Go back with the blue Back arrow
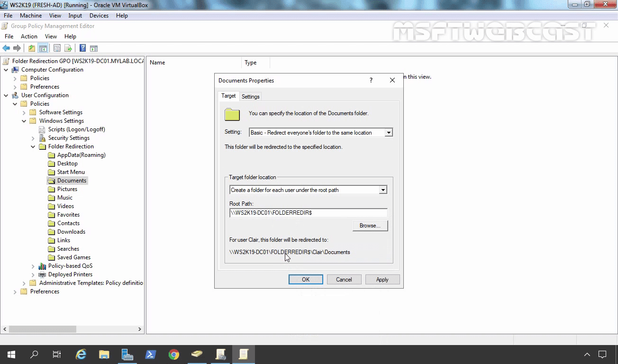Image resolution: width=618 pixels, height=364 pixels. pyautogui.click(x=6, y=48)
